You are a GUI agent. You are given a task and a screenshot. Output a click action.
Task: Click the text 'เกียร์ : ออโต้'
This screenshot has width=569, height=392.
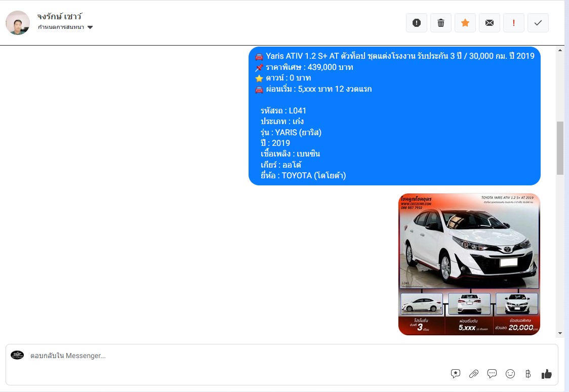[x=281, y=165]
